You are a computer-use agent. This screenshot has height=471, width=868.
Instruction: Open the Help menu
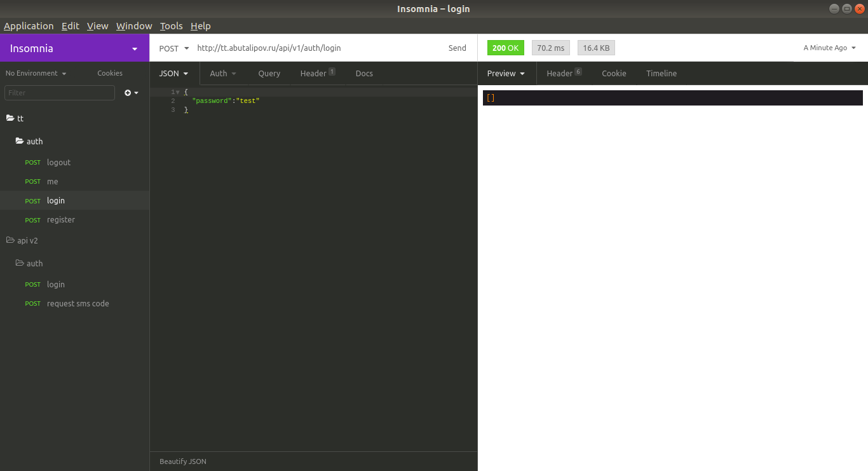(x=201, y=26)
